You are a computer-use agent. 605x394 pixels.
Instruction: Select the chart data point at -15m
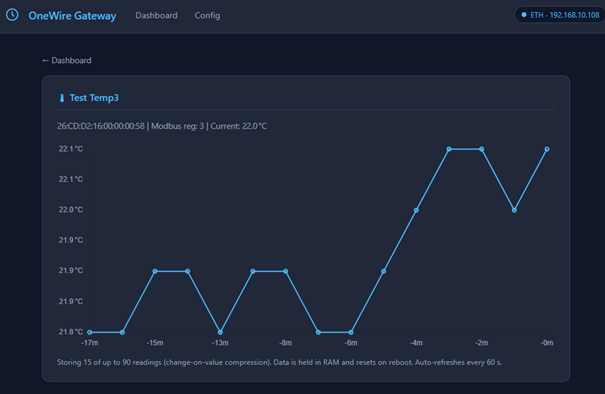click(x=155, y=271)
